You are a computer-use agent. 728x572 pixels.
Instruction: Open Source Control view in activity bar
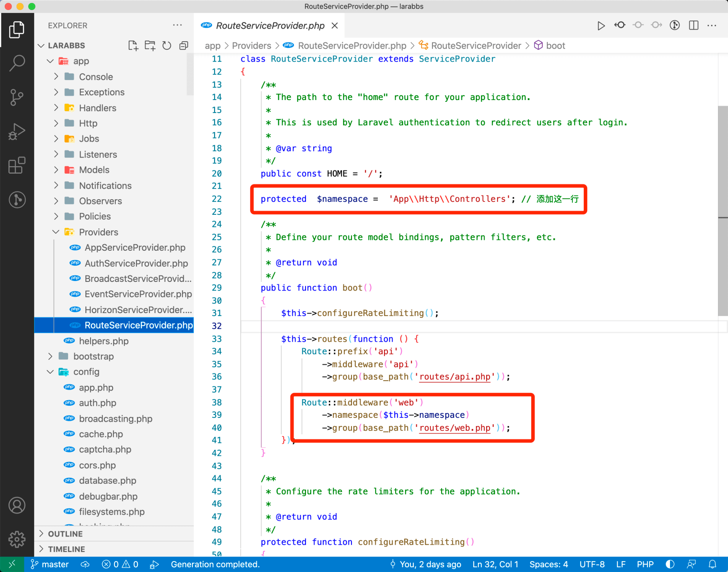(x=17, y=97)
